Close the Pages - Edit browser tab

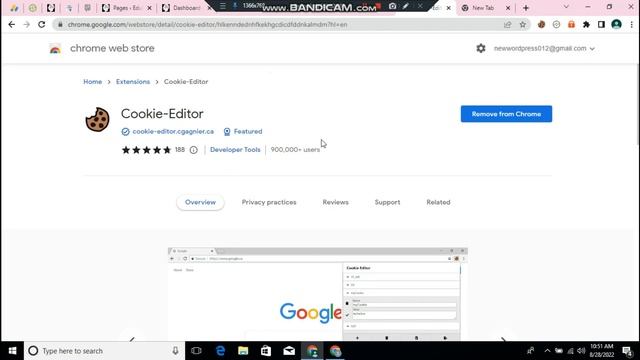pos(149,8)
